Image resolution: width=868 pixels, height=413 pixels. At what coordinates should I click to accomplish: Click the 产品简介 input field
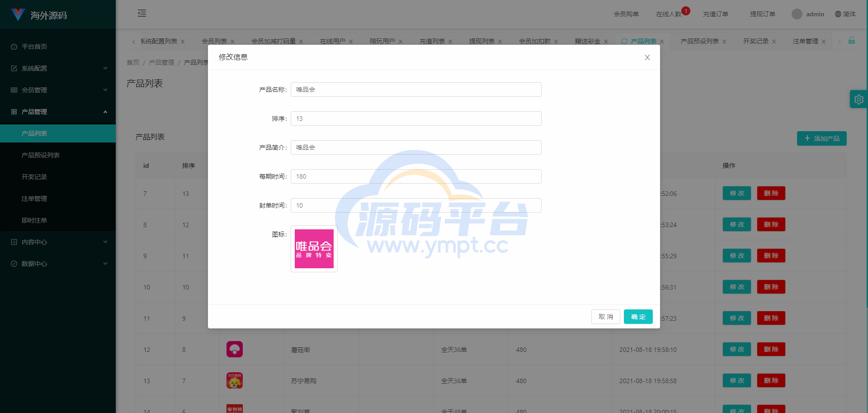[416, 147]
